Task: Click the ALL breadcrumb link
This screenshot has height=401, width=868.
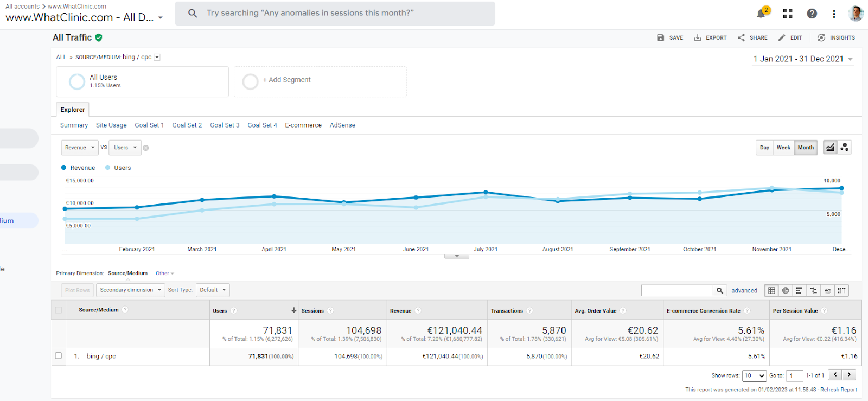Action: (x=61, y=57)
